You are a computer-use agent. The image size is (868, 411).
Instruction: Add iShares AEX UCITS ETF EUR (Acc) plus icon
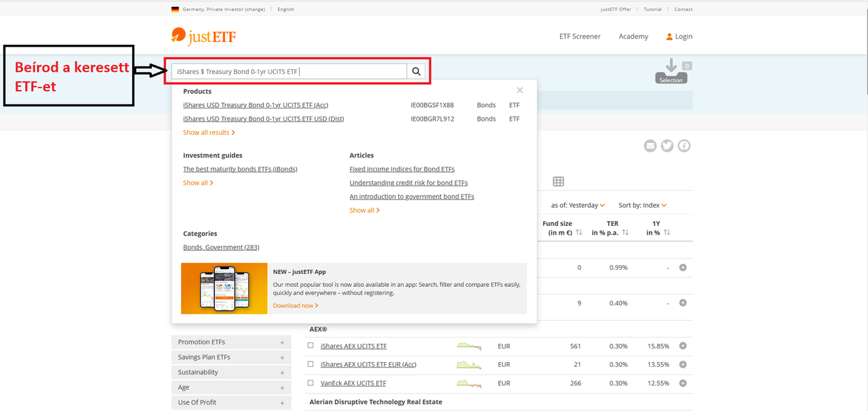683,364
